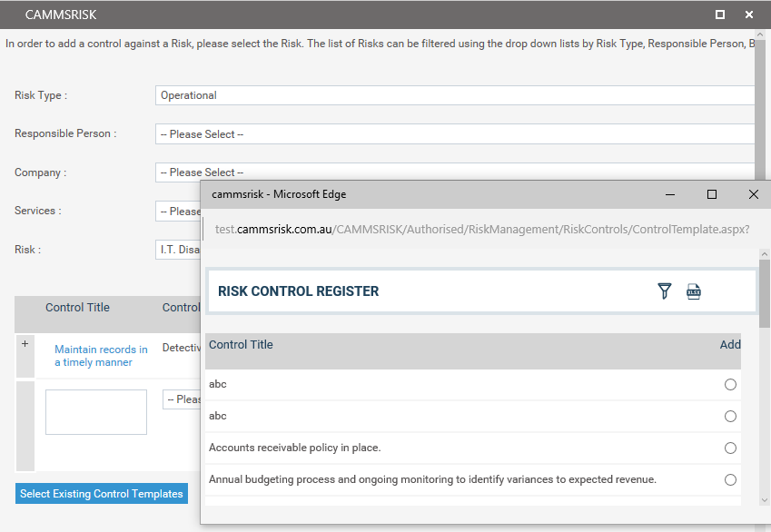771x532 pixels.
Task: Click the CAMMSRISK window vertical scrollbar
Action: point(760,108)
